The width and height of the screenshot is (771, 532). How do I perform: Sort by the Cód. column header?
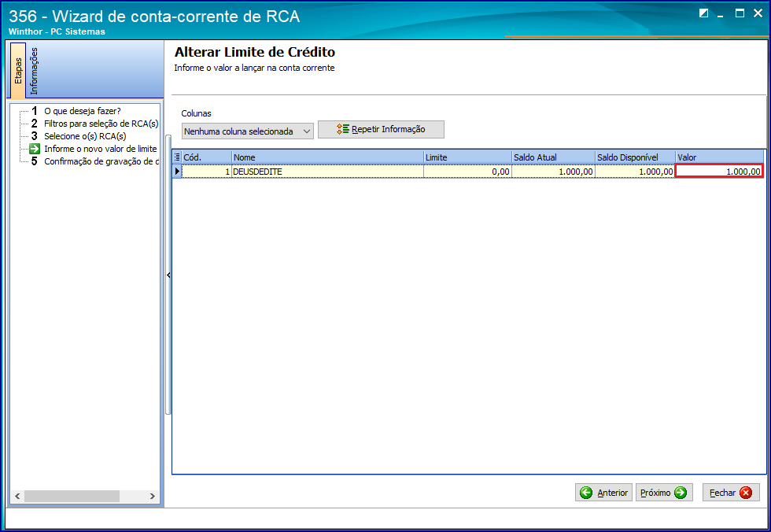tap(206, 157)
